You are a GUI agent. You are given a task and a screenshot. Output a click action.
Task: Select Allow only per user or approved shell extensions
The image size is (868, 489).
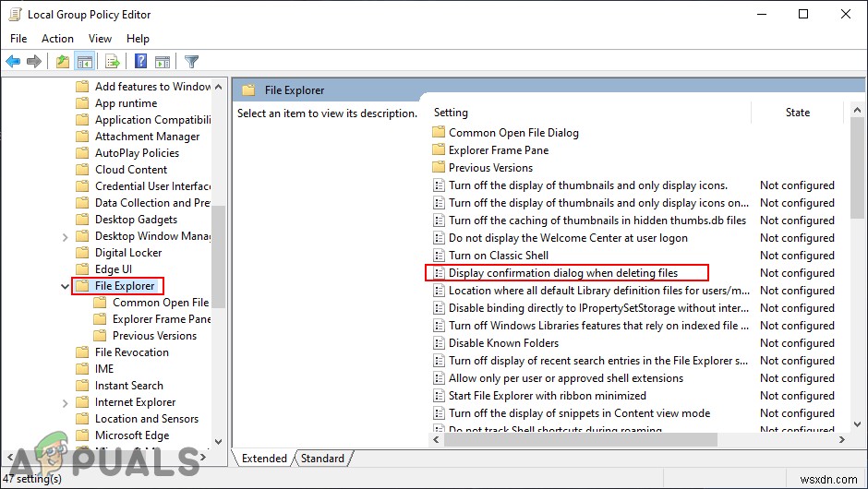point(566,378)
